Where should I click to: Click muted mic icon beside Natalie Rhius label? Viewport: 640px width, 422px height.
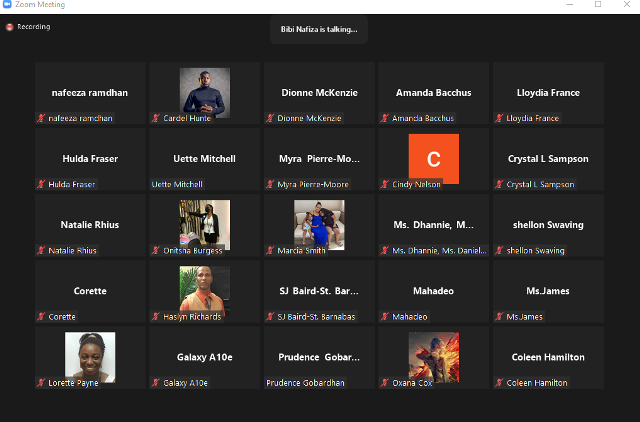42,250
